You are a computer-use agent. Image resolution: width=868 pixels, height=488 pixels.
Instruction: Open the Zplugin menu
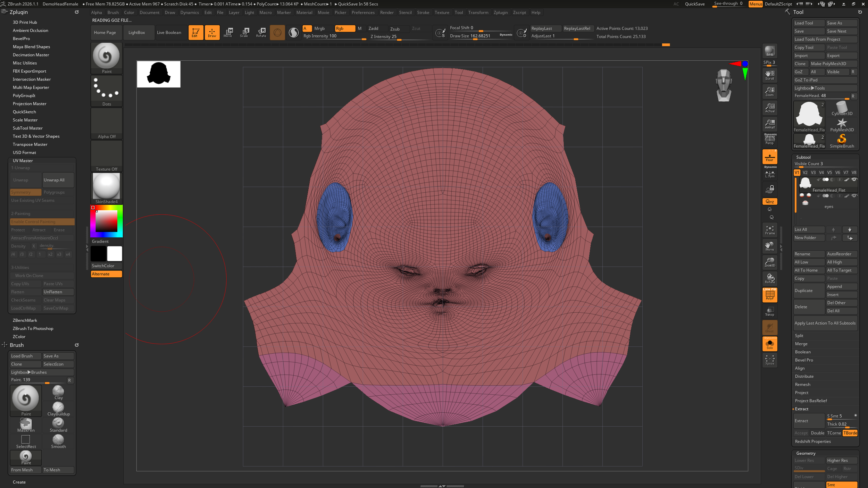500,12
